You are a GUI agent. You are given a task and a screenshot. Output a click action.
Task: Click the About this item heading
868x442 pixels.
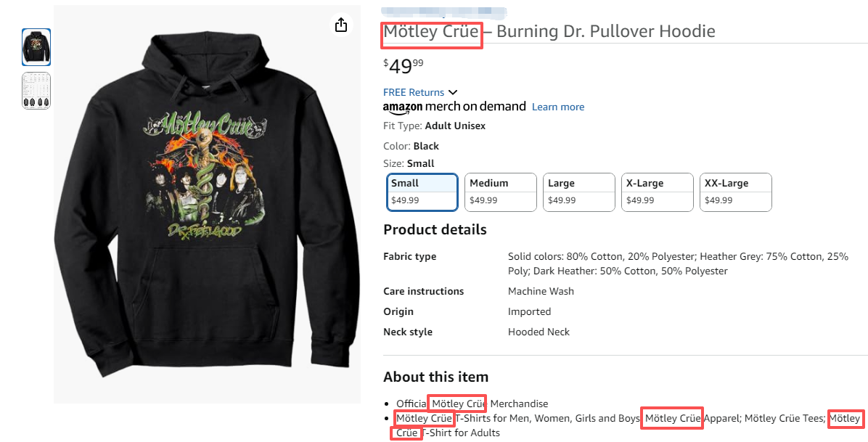435,377
